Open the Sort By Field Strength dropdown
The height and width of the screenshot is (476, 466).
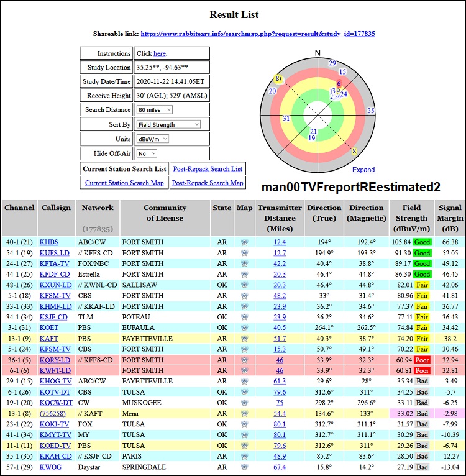[x=168, y=124]
